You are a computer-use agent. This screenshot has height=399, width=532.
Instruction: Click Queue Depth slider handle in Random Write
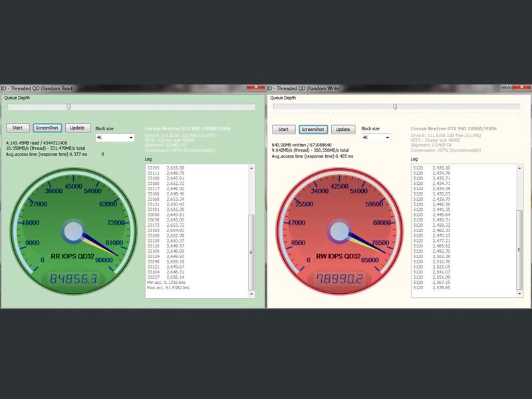click(x=395, y=106)
